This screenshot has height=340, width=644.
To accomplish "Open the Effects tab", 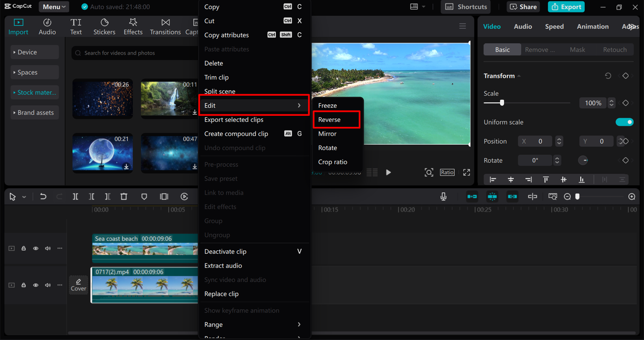I will point(133,27).
